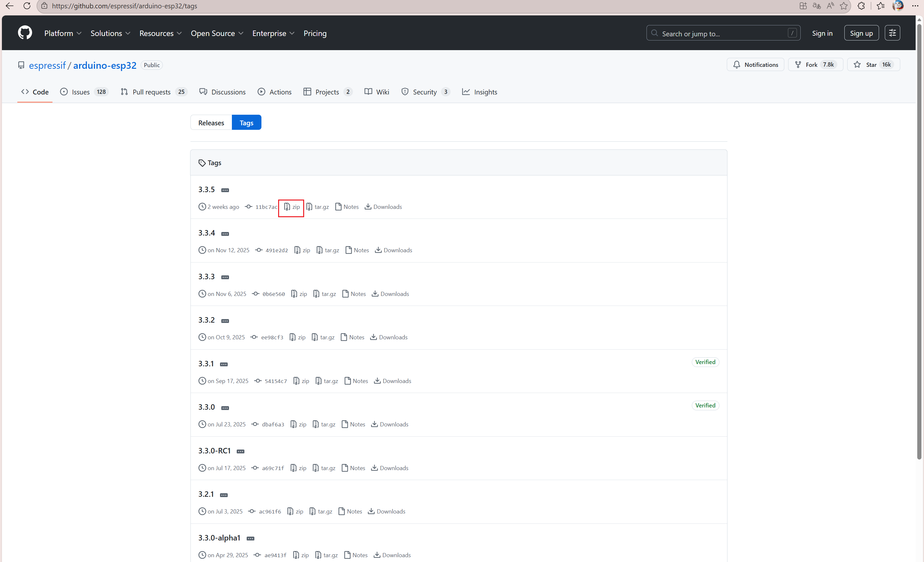Open the Platform dropdown menu
Screen dimensions: 924x562
coord(63,33)
